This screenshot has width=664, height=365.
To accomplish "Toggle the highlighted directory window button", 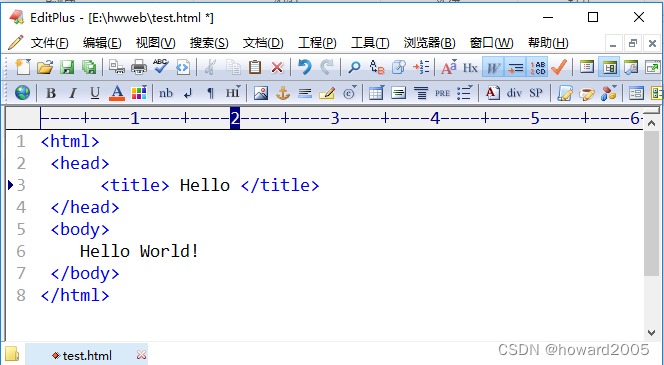I will point(609,67).
